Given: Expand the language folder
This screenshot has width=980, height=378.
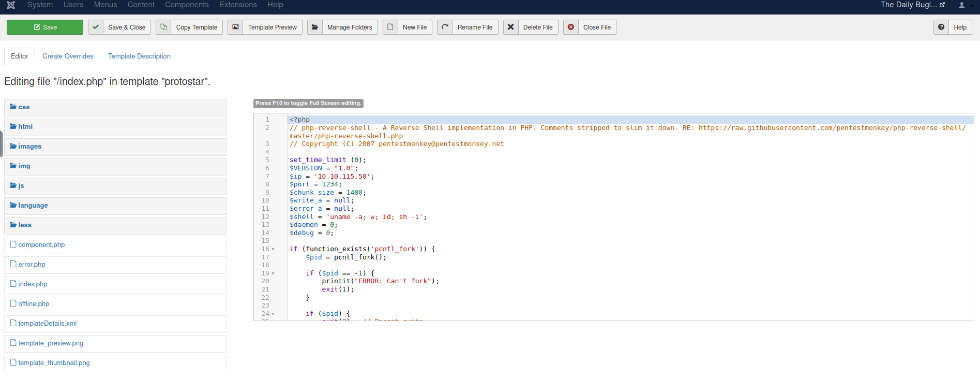Looking at the screenshot, I should pyautogui.click(x=115, y=206).
